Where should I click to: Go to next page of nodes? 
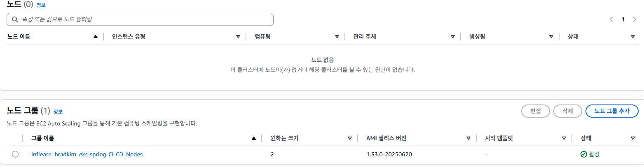[634, 19]
